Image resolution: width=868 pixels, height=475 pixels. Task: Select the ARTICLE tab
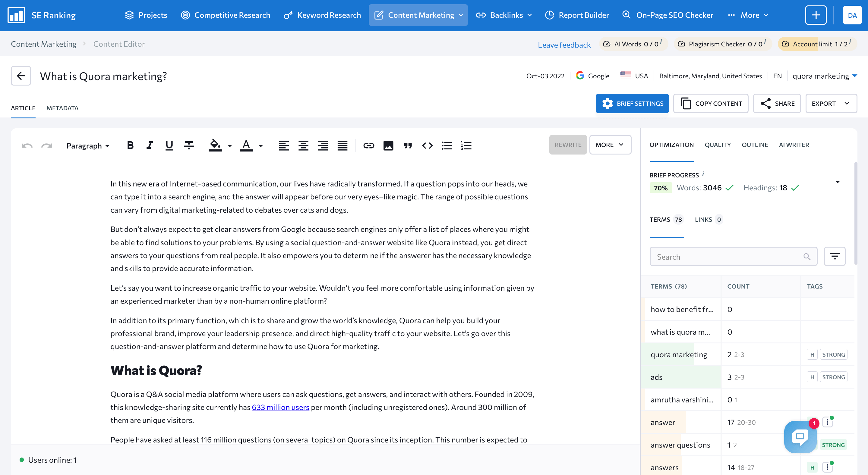[23, 108]
